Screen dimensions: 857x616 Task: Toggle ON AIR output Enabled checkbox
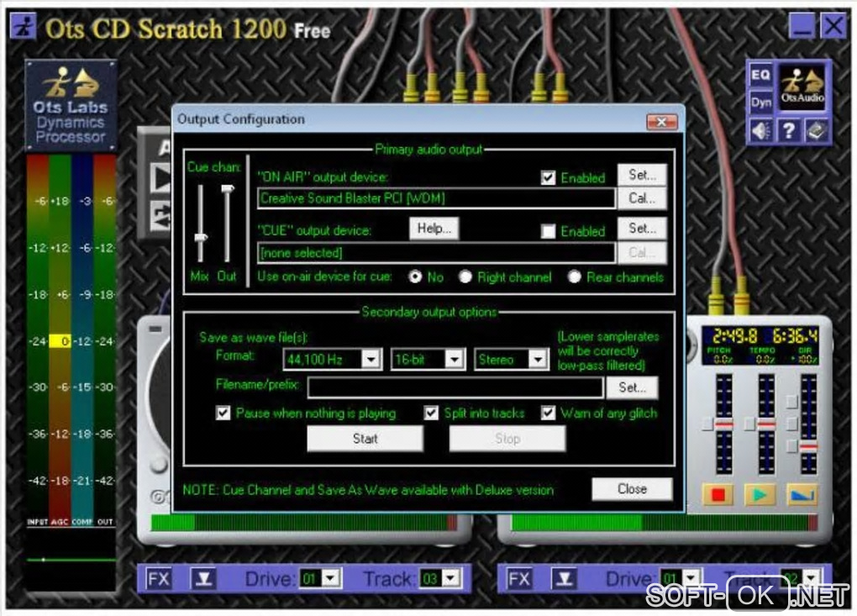pyautogui.click(x=548, y=177)
